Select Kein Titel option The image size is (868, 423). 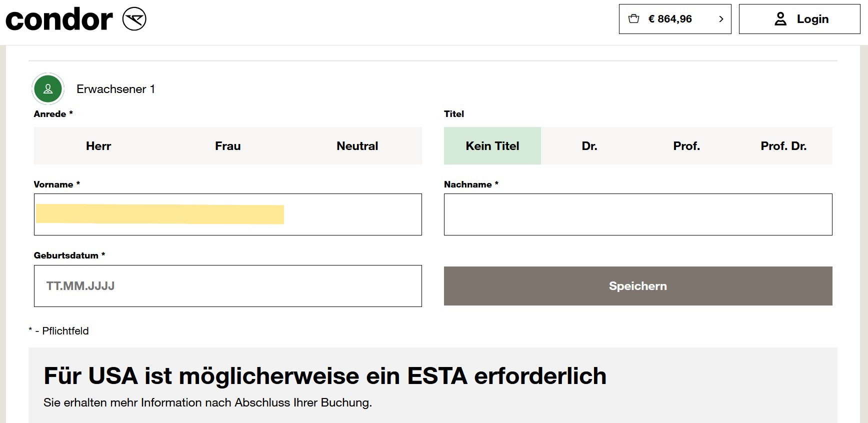(x=492, y=146)
